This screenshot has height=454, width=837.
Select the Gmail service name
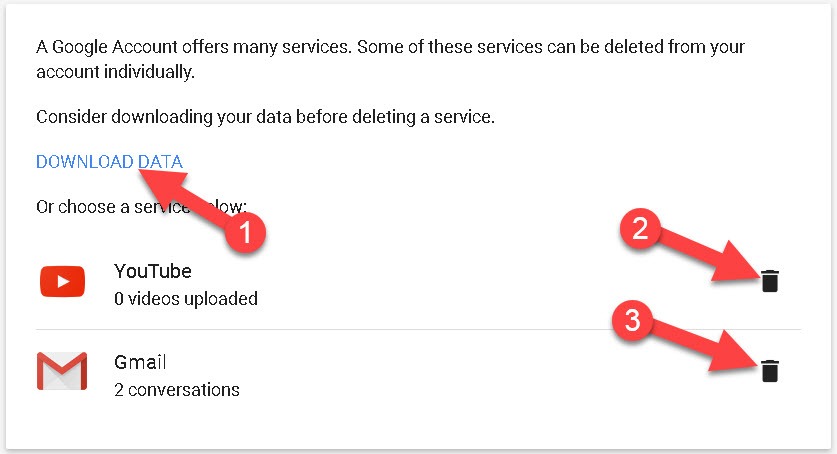click(x=140, y=362)
